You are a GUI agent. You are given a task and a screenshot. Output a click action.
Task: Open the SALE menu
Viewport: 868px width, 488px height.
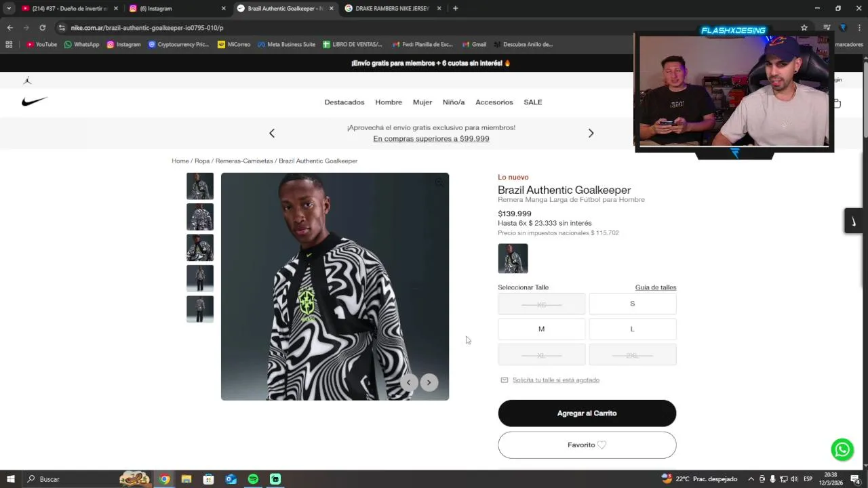(533, 102)
